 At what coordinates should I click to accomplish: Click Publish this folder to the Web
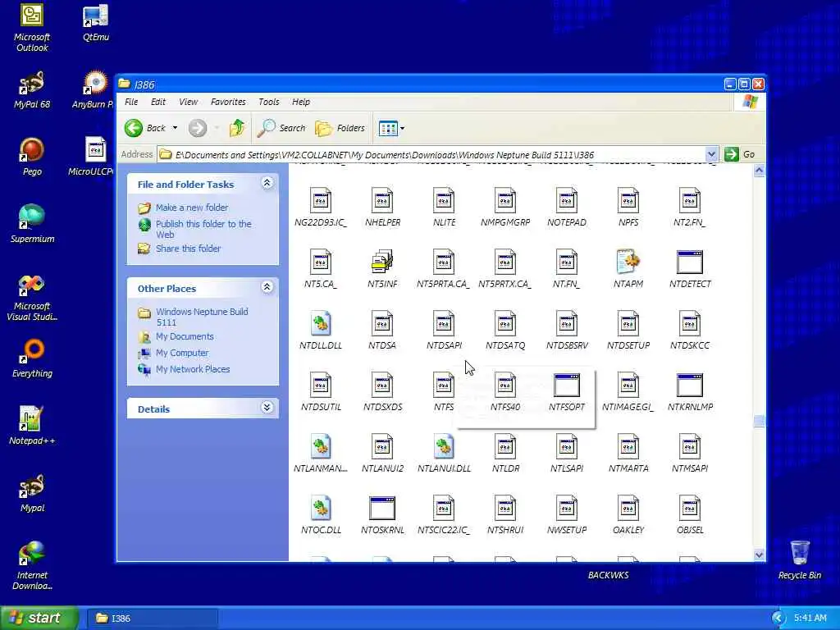coord(203,229)
